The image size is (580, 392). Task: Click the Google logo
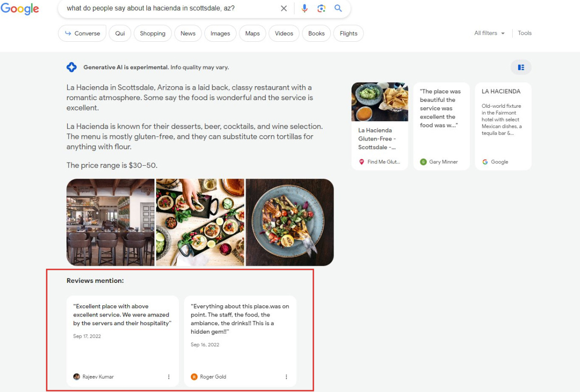tap(20, 9)
